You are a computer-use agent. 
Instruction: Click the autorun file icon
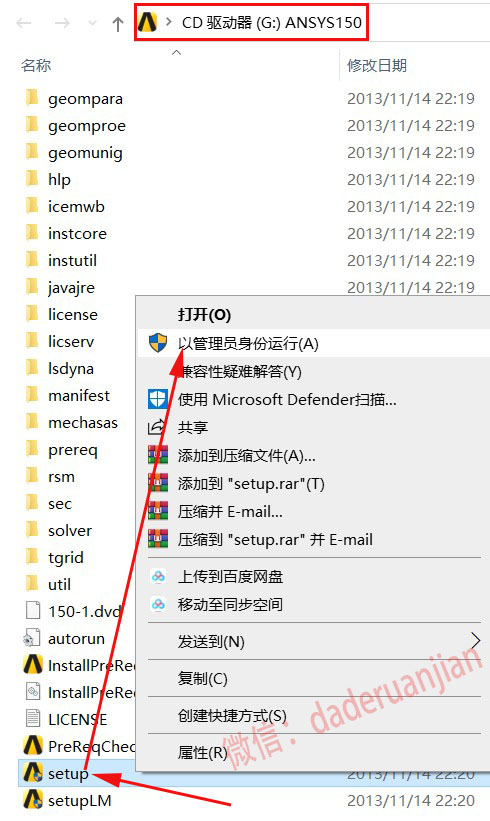[x=32, y=638]
